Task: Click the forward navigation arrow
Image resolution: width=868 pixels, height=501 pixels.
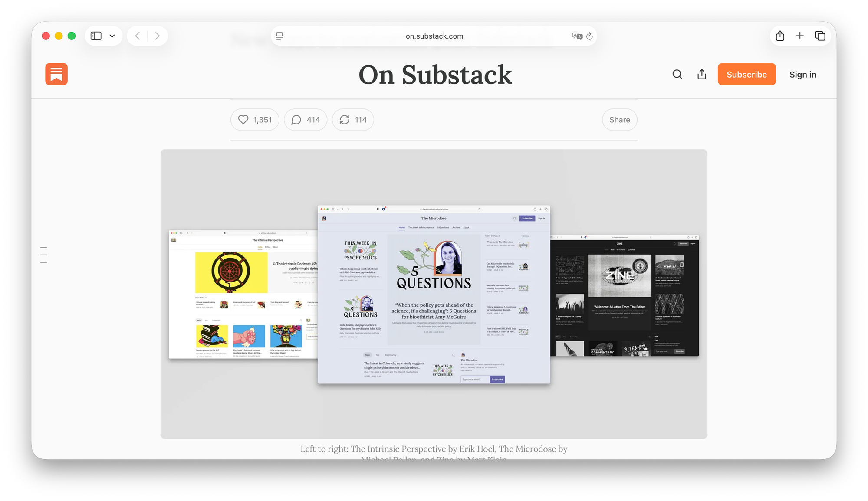Action: [157, 36]
